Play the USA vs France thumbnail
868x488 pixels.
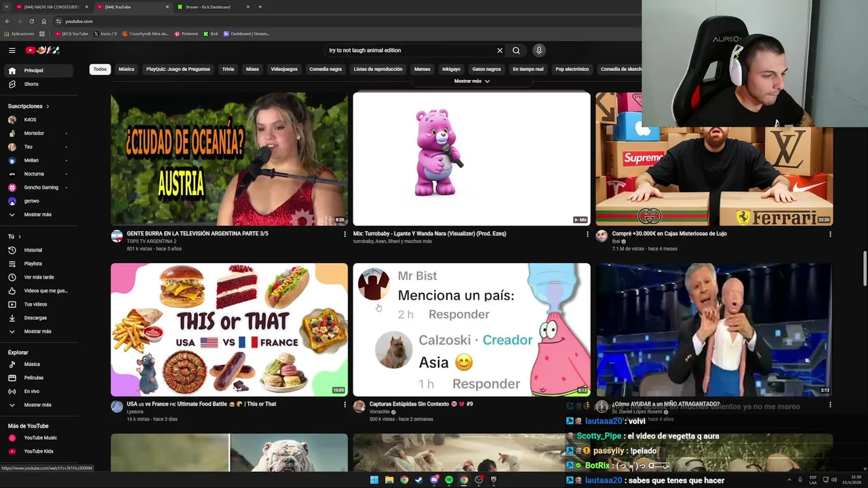click(x=229, y=329)
